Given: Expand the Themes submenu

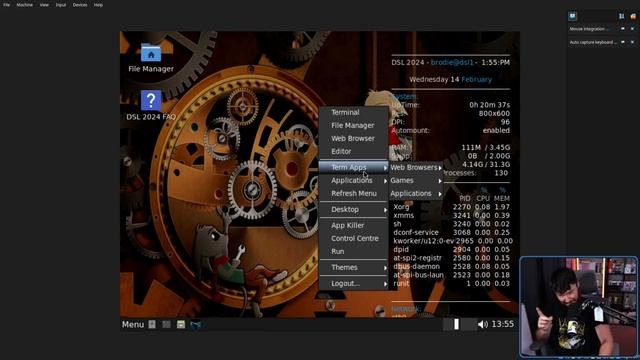Looking at the screenshot, I should (x=353, y=267).
